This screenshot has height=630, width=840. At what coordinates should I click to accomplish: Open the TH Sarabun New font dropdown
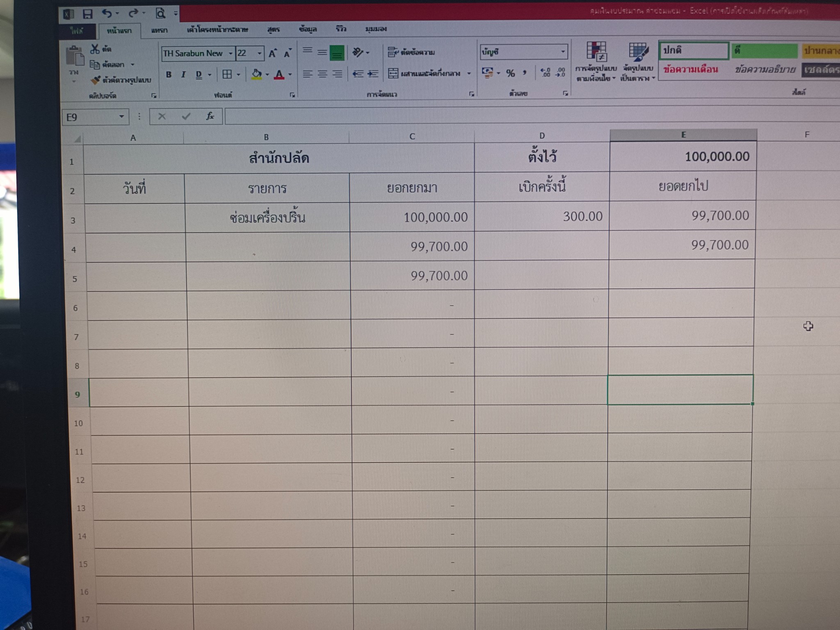click(231, 54)
